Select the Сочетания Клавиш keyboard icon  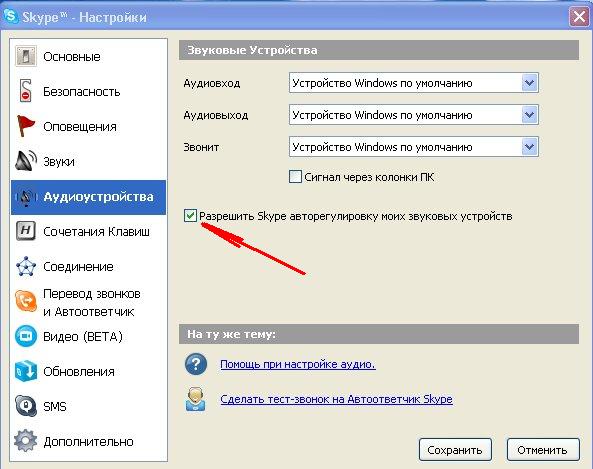coord(26,231)
